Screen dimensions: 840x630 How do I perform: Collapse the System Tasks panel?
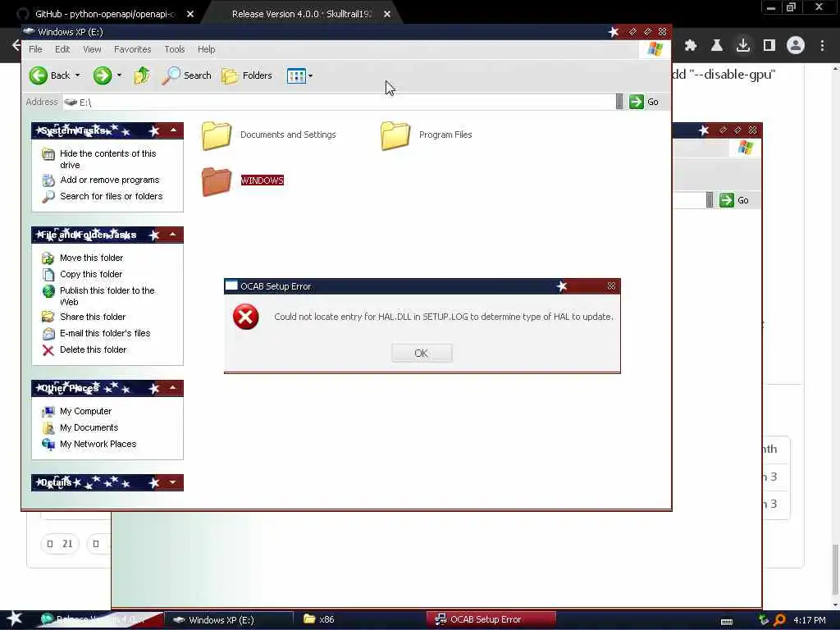pyautogui.click(x=173, y=130)
